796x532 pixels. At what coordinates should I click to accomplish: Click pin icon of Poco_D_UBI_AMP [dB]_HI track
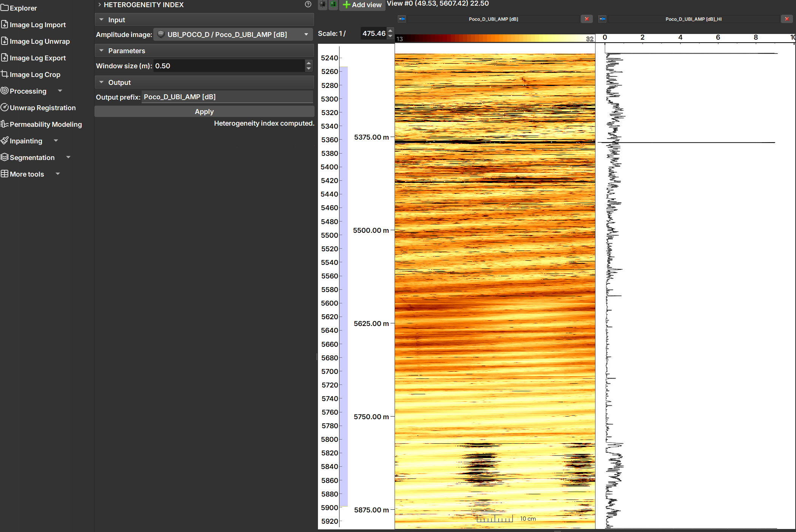click(x=602, y=19)
